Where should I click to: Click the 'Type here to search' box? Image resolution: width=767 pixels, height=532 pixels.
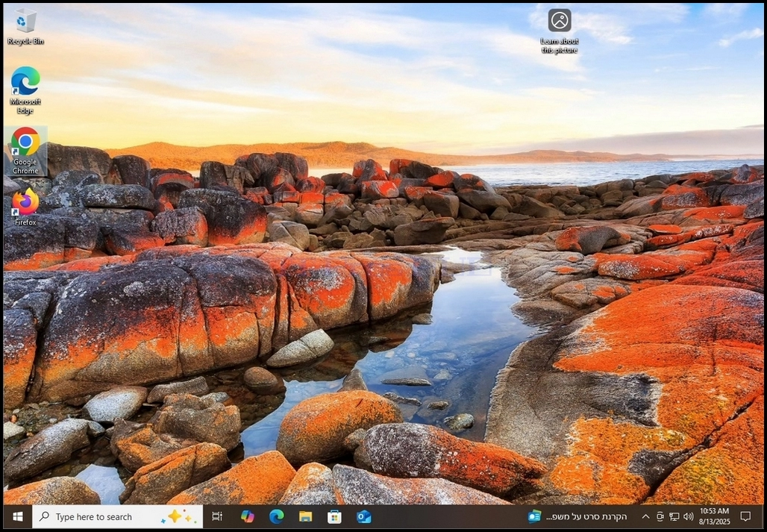(x=117, y=516)
